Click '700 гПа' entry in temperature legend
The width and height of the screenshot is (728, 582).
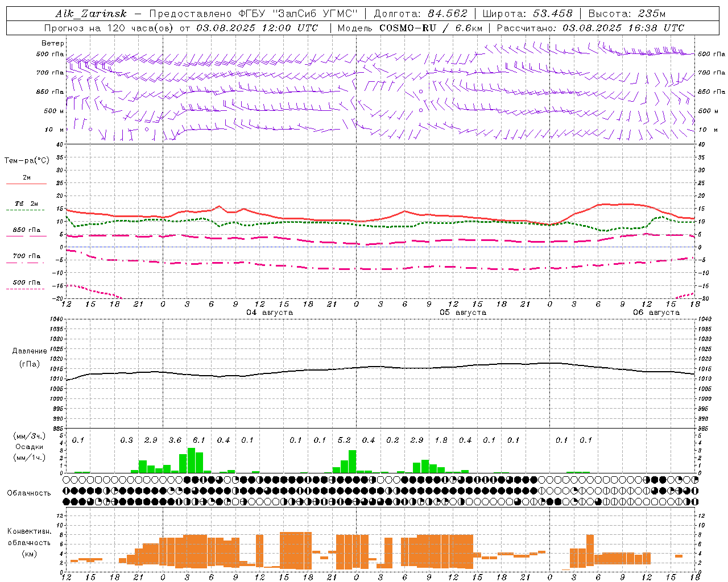point(27,256)
